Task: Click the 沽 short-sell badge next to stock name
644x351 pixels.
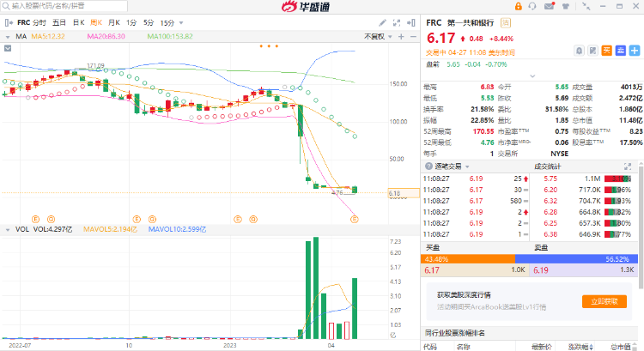Action: (x=506, y=23)
